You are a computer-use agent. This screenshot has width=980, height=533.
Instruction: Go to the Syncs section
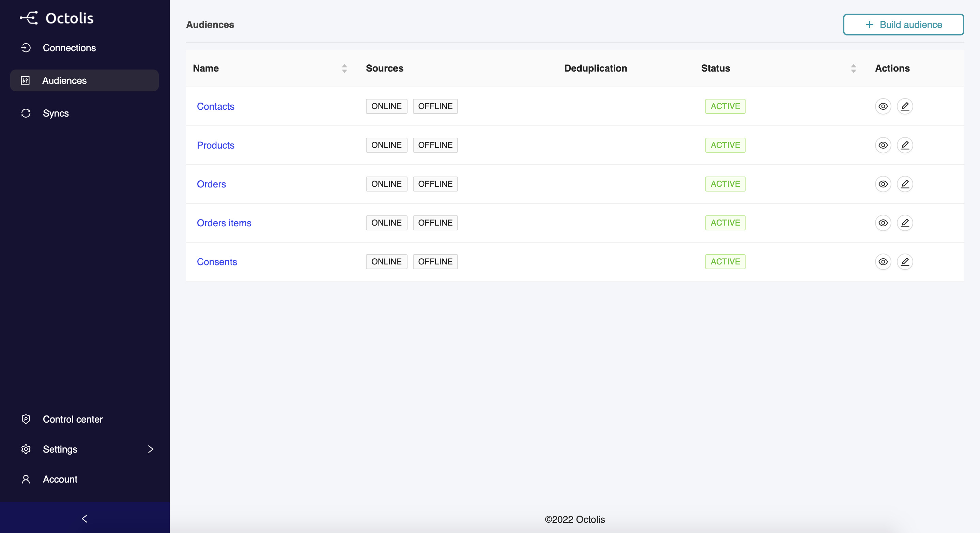click(56, 113)
